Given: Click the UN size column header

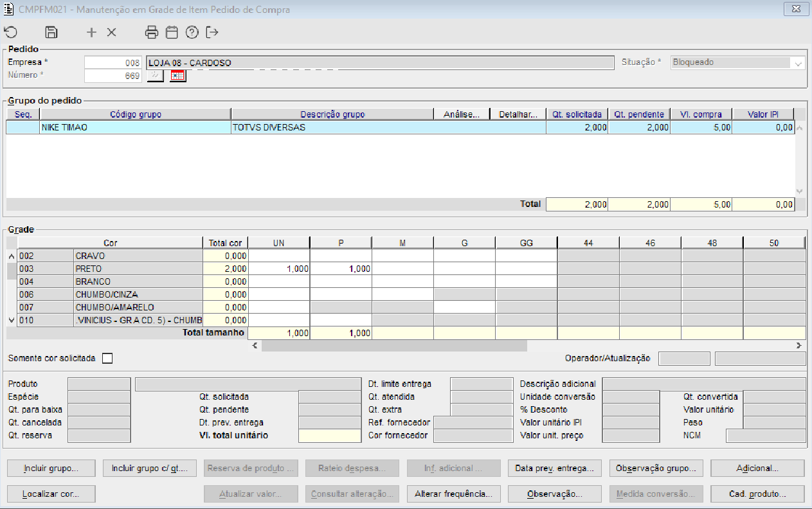Looking at the screenshot, I should pyautogui.click(x=279, y=243).
